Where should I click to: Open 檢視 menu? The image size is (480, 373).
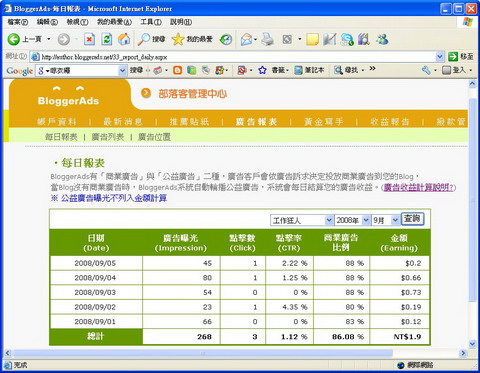point(77,22)
